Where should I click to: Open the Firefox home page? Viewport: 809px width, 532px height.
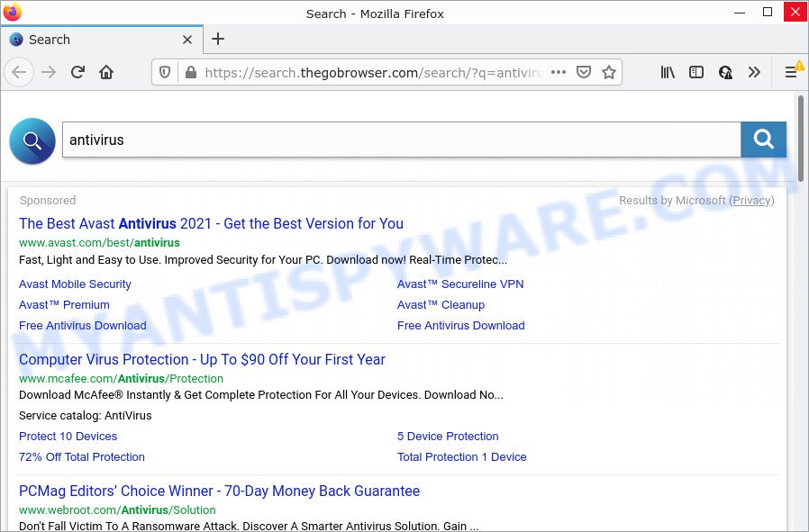[106, 72]
